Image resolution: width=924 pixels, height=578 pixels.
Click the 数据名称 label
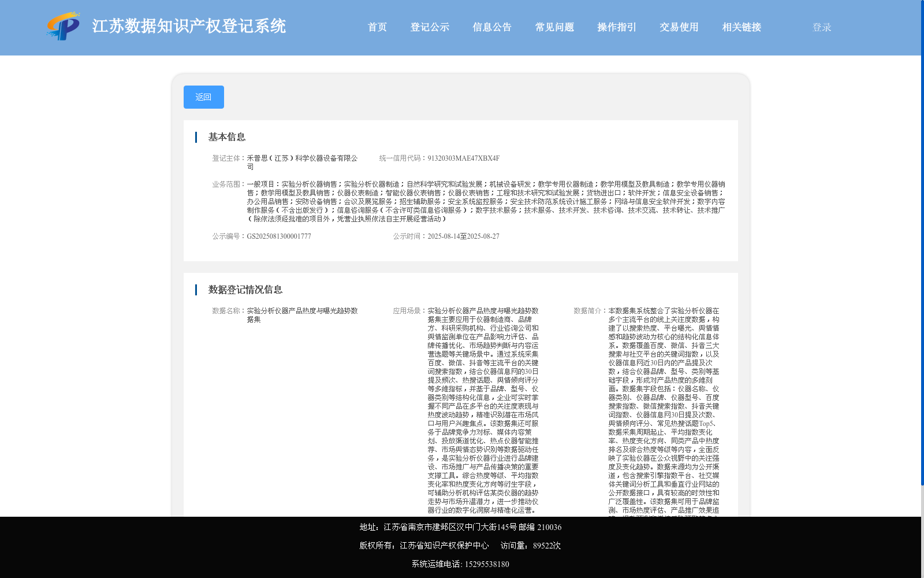tap(229, 311)
